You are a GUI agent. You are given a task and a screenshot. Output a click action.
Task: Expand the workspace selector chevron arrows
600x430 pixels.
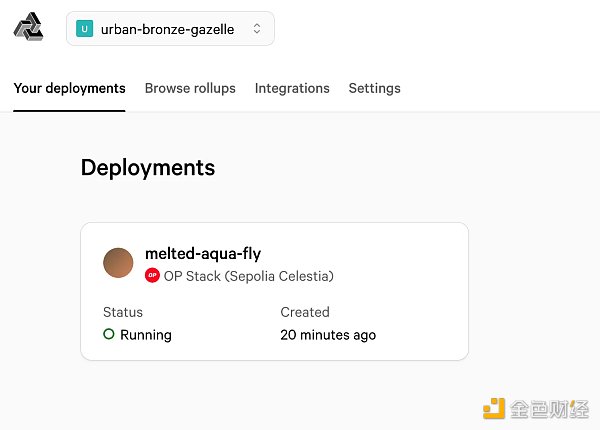click(257, 29)
